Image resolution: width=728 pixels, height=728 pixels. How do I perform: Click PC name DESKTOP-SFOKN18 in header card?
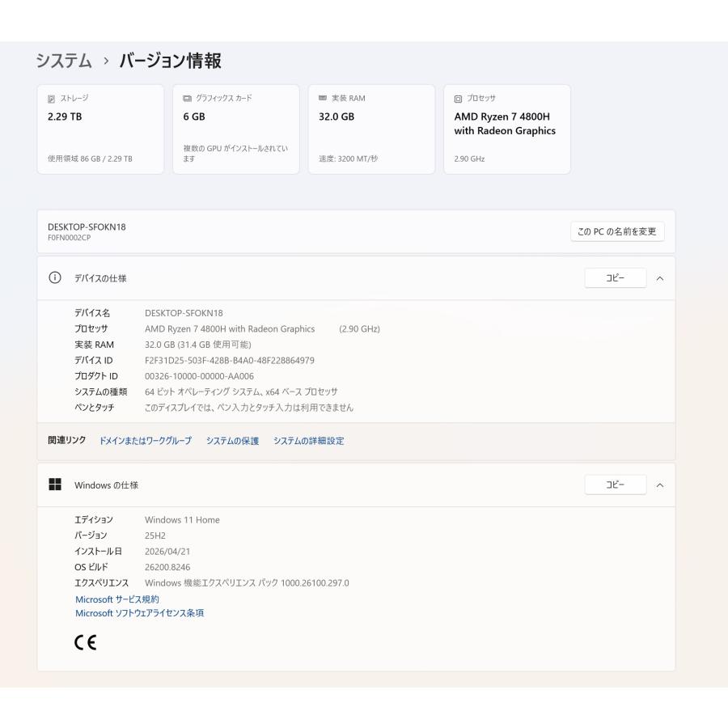pos(87,227)
